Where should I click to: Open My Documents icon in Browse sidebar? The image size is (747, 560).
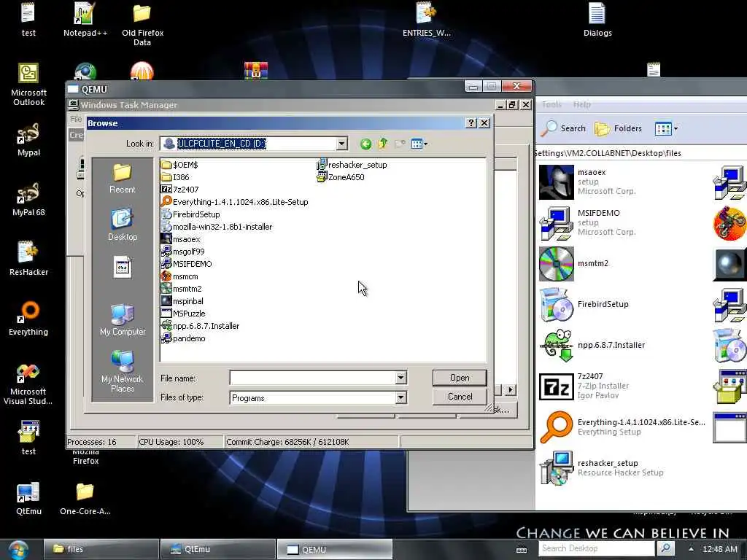123,267
